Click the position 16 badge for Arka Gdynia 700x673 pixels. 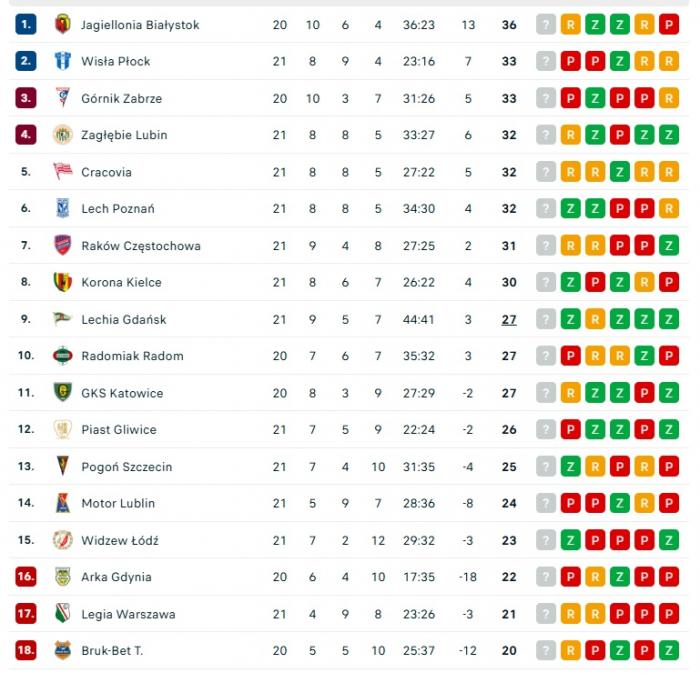click(26, 577)
